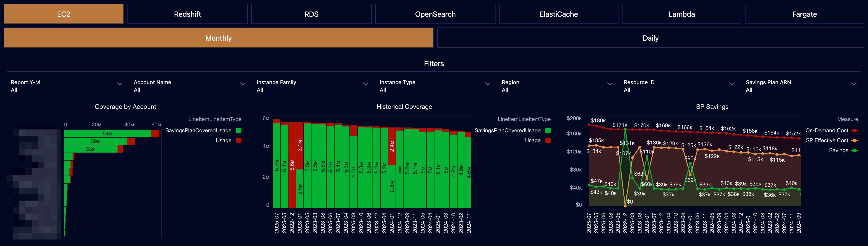The width and height of the screenshot is (868, 246).
Task: Click the Measure legend title
Action: click(x=847, y=119)
